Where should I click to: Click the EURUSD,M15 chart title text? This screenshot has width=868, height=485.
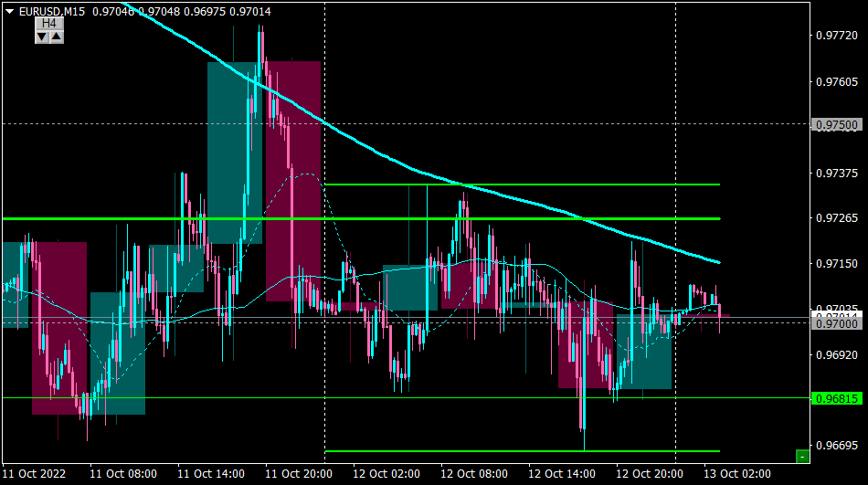click(x=52, y=12)
